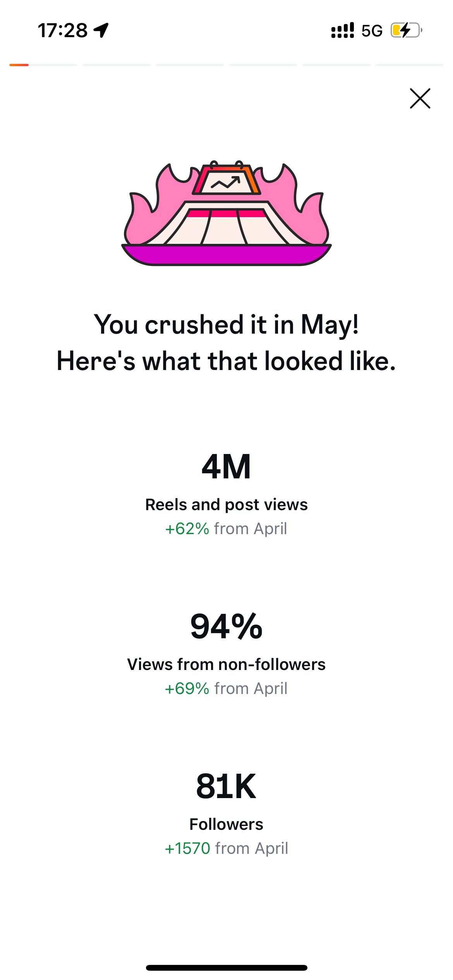Tap the cellular signal bars icon
The width and height of the screenshot is (453, 980).
(x=343, y=30)
